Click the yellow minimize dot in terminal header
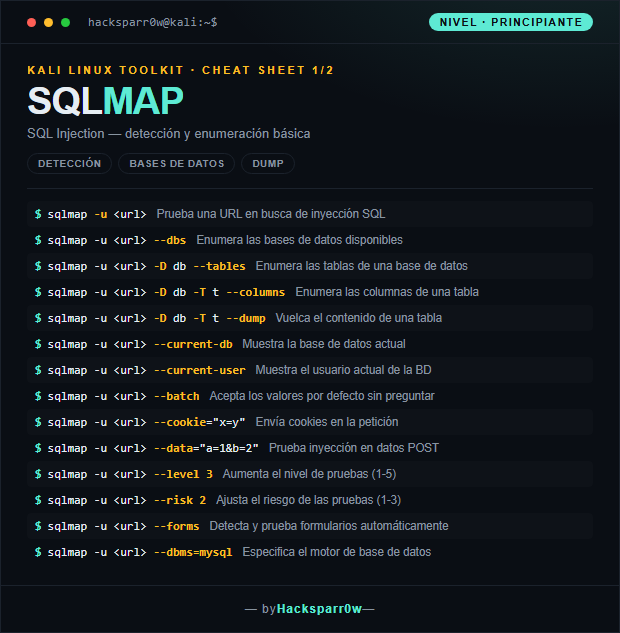This screenshot has height=633, width=620. point(48,23)
